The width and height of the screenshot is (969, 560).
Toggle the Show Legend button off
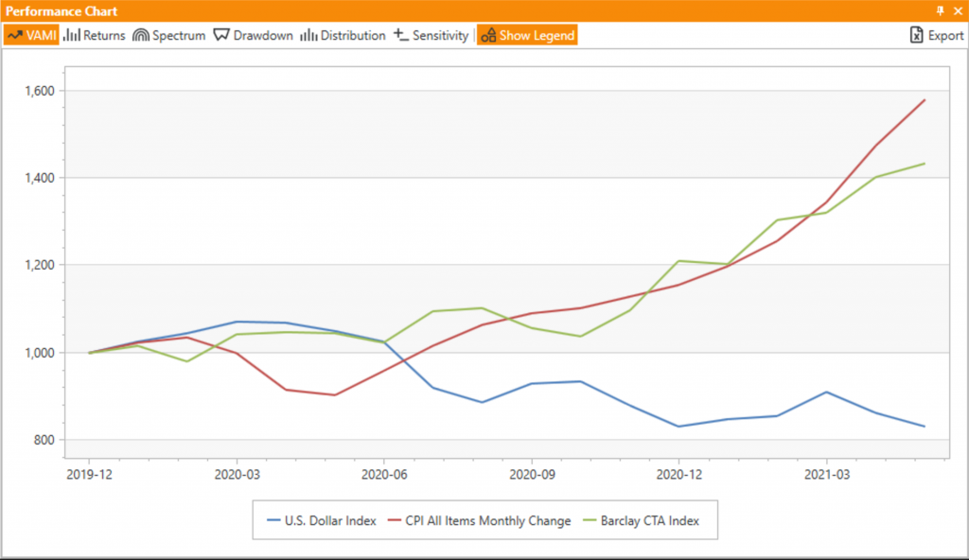(527, 35)
